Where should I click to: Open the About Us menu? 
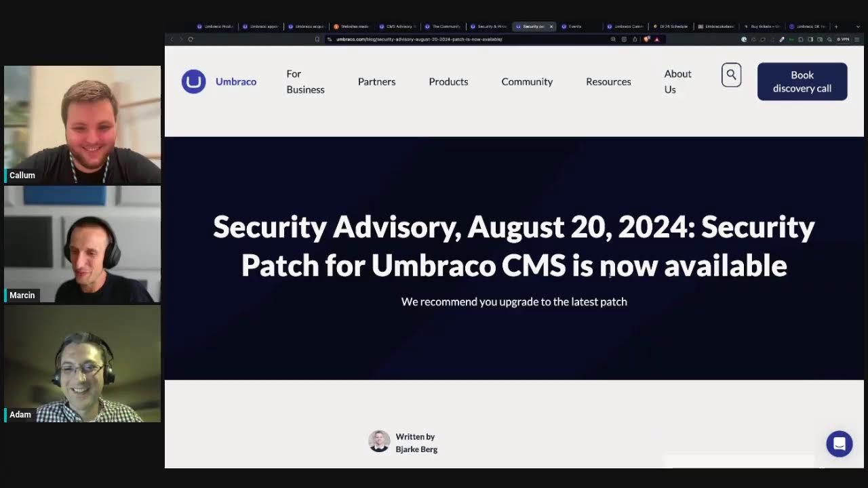(x=677, y=81)
